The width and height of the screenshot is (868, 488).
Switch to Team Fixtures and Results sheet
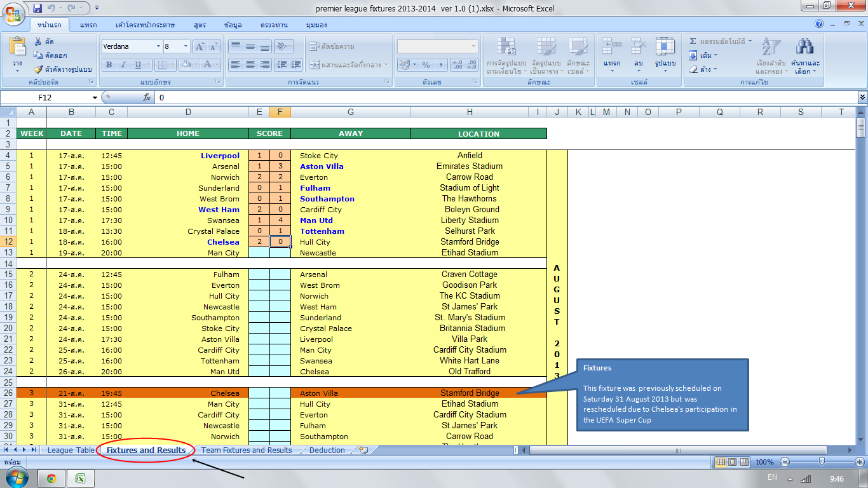(x=247, y=450)
